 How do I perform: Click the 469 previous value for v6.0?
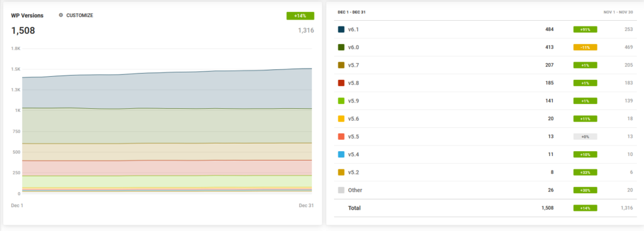(x=628, y=47)
